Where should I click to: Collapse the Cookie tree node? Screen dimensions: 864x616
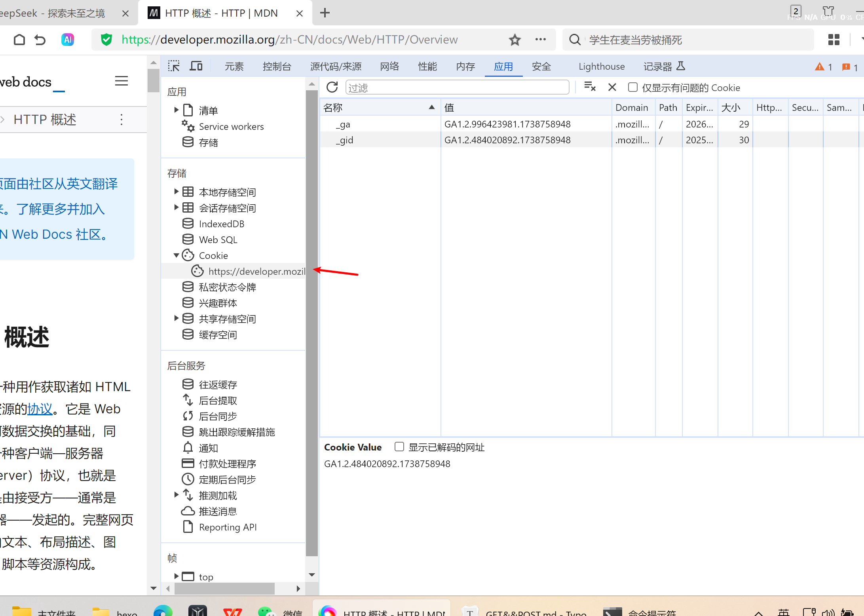pyautogui.click(x=177, y=255)
